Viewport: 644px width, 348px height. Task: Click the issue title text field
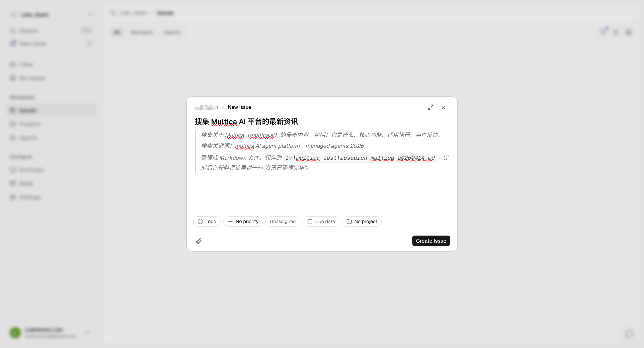click(322, 122)
